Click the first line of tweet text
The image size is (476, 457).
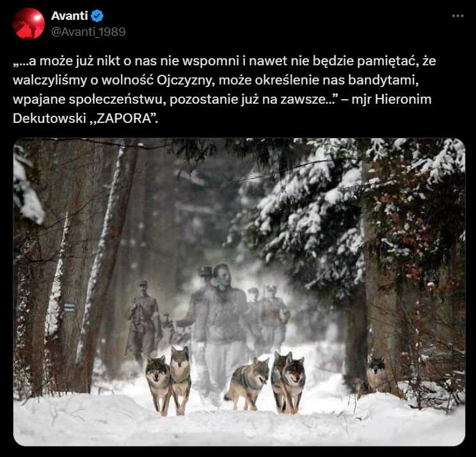(x=225, y=61)
